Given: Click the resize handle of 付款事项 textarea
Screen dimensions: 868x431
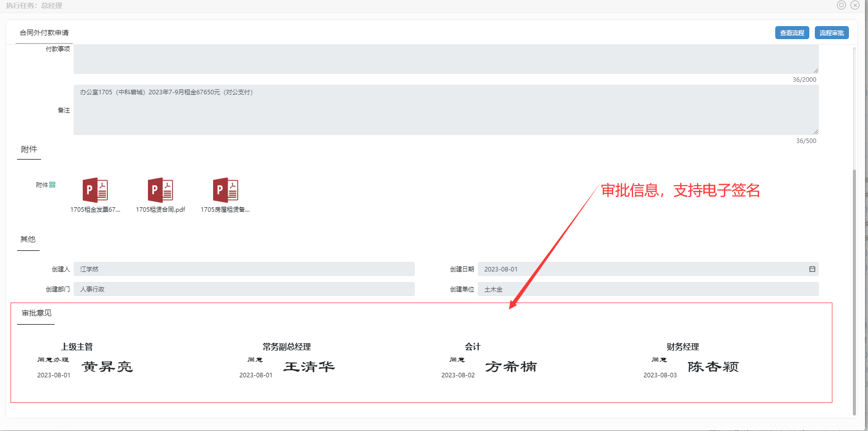Looking at the screenshot, I should (816, 71).
